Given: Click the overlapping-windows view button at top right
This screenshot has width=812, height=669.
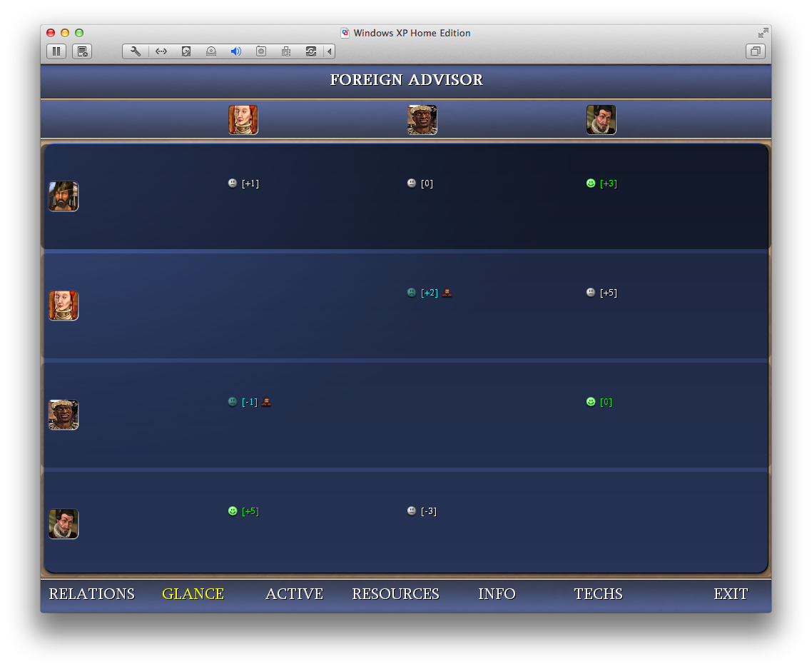Looking at the screenshot, I should [x=756, y=51].
